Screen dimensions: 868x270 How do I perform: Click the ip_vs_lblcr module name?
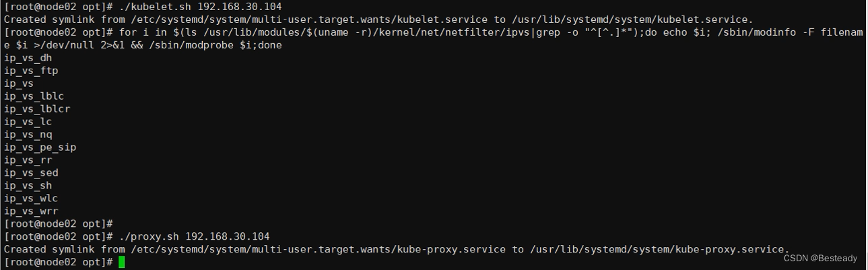[37, 109]
